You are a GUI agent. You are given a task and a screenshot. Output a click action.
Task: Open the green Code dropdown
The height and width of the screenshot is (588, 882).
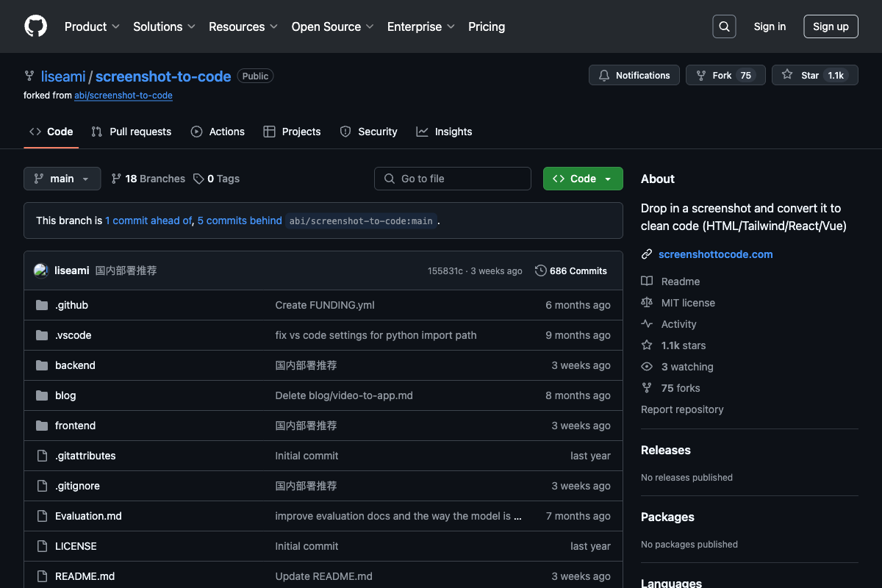[x=583, y=179]
